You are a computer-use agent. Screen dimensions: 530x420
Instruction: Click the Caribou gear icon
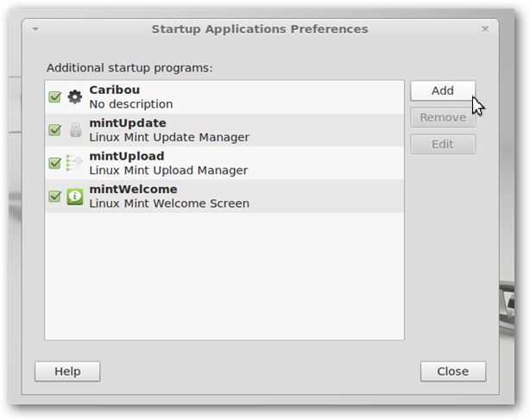coord(75,97)
